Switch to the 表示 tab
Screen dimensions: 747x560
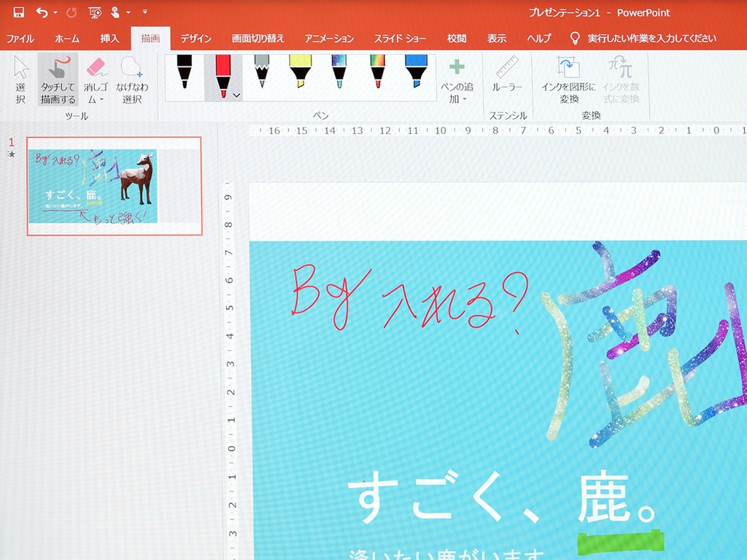click(496, 39)
